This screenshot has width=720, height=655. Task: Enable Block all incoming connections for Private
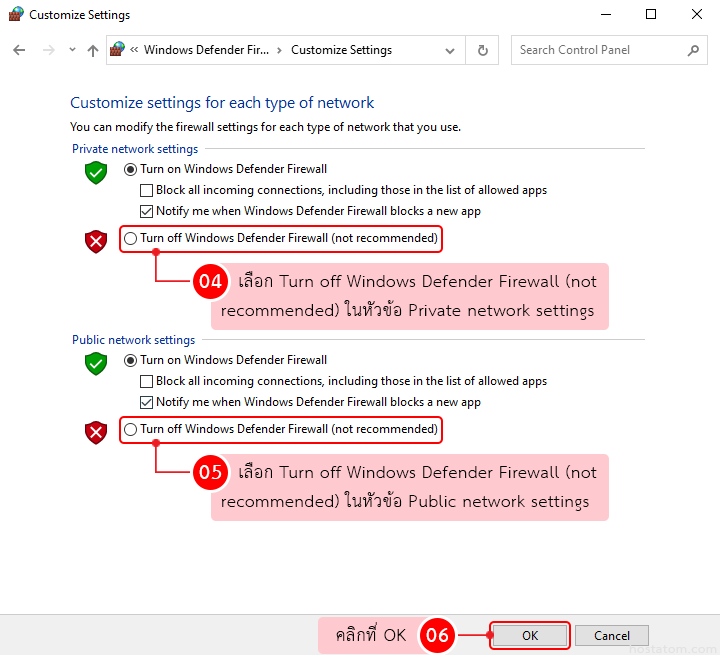147,191
